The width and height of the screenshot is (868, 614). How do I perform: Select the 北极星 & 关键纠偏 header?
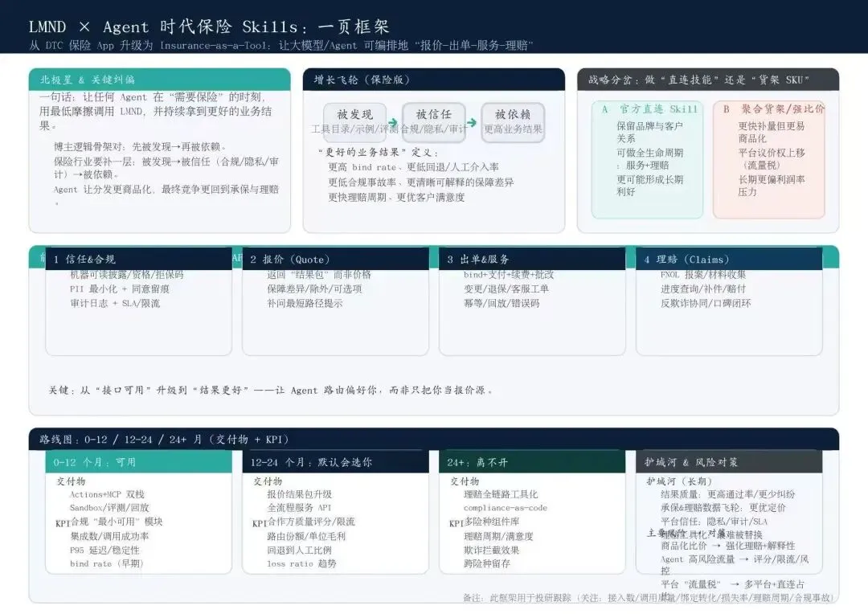(159, 80)
